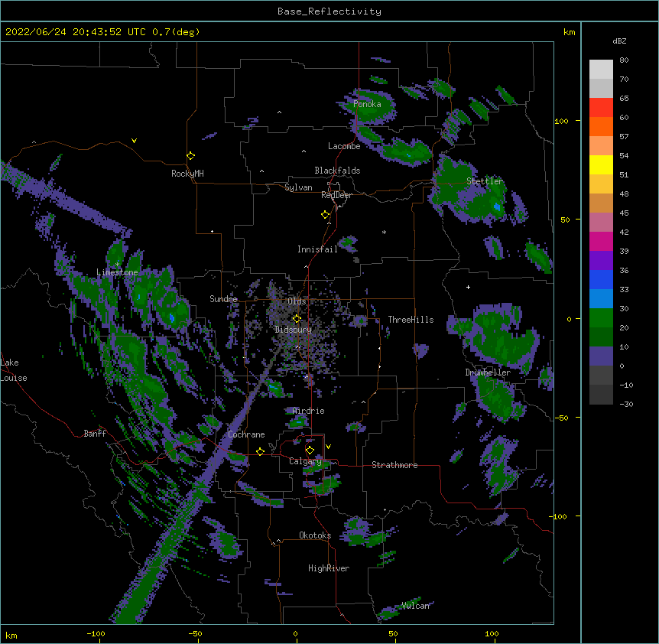Click the Base_Reflectivity title text
Image resolution: width=659 pixels, height=644 pixels.
(329, 11)
